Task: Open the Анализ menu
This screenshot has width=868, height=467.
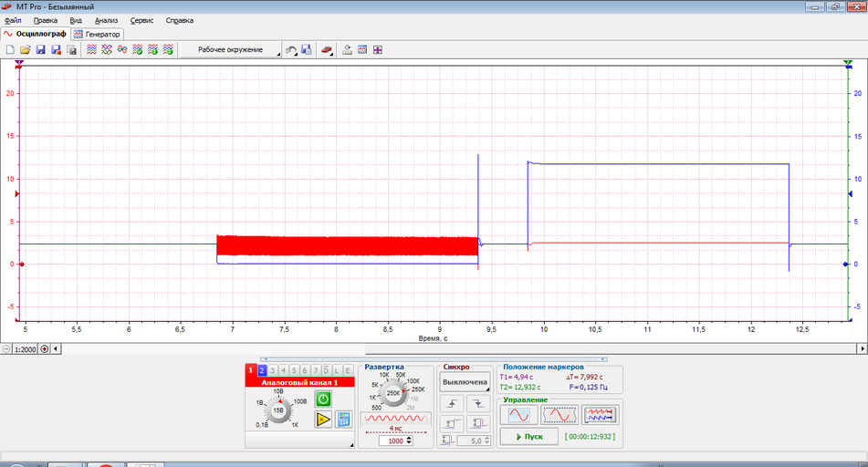Action: click(106, 20)
